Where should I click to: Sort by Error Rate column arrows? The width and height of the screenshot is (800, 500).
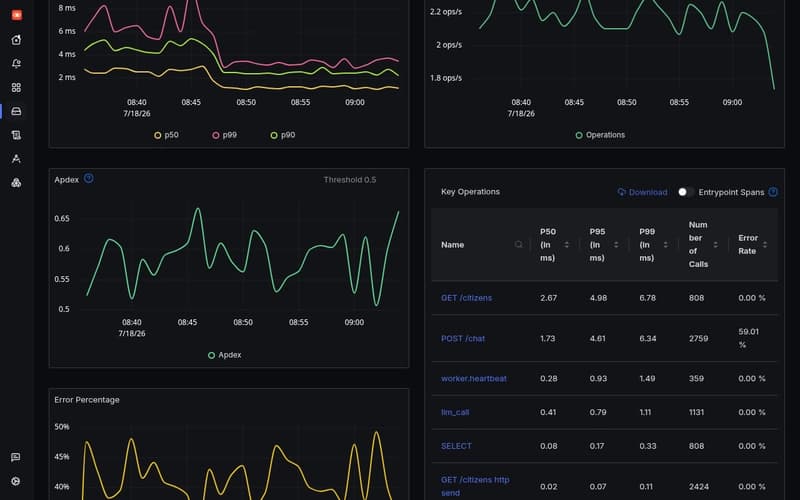point(765,244)
